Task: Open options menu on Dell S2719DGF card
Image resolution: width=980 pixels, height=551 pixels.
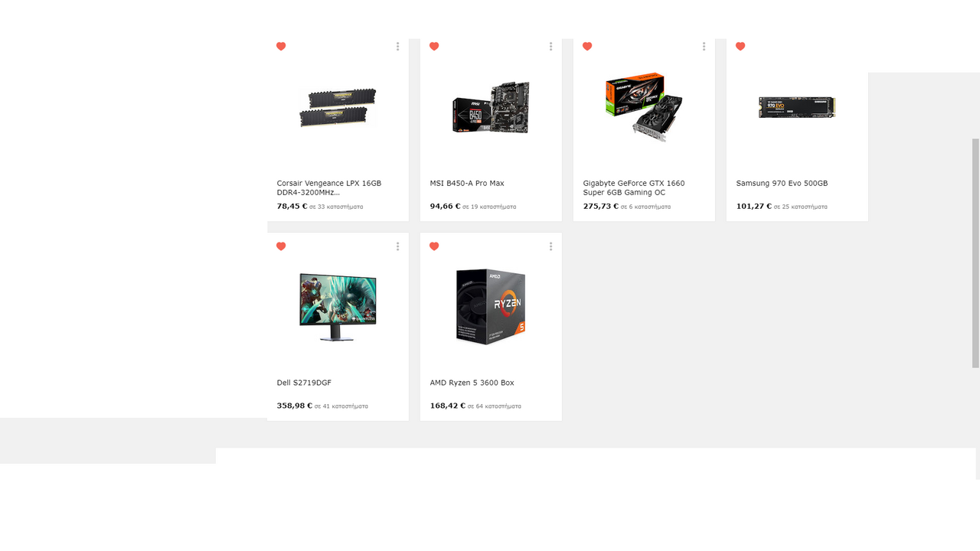Action: (397, 246)
